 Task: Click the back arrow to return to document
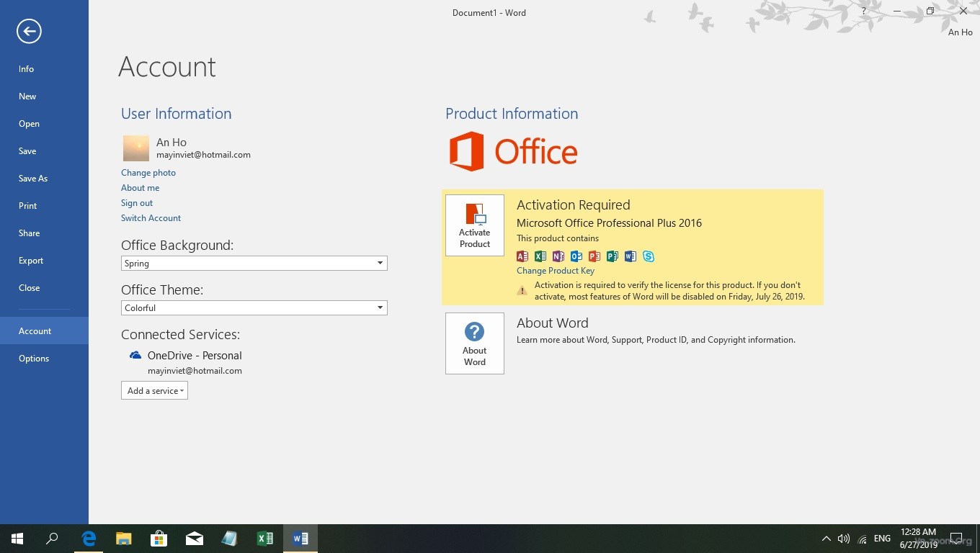tap(30, 31)
